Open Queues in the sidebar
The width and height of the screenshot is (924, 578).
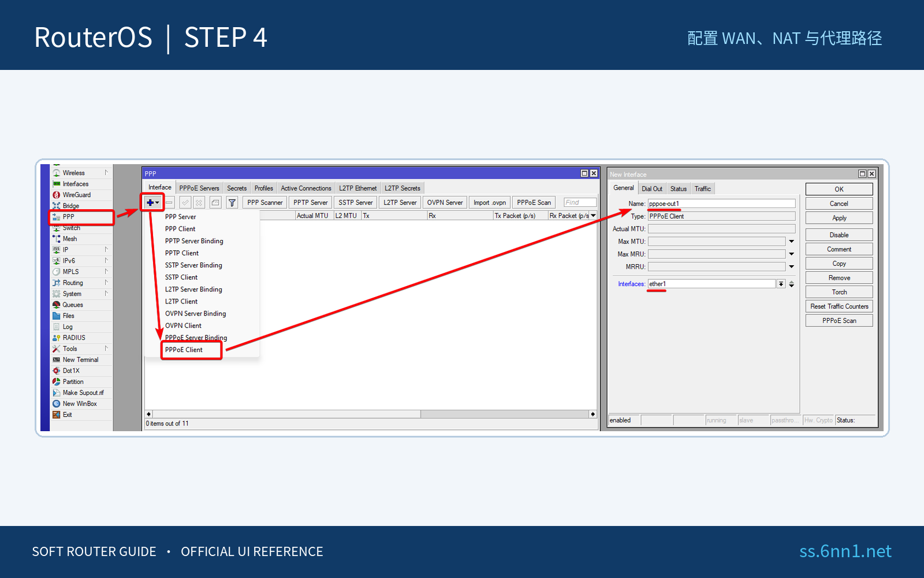pyautogui.click(x=81, y=305)
